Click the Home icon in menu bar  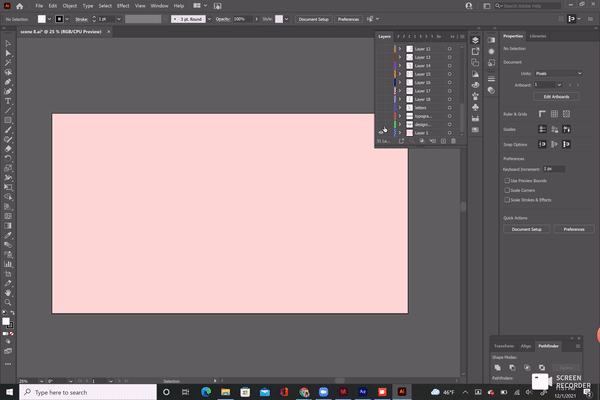pyautogui.click(x=20, y=6)
